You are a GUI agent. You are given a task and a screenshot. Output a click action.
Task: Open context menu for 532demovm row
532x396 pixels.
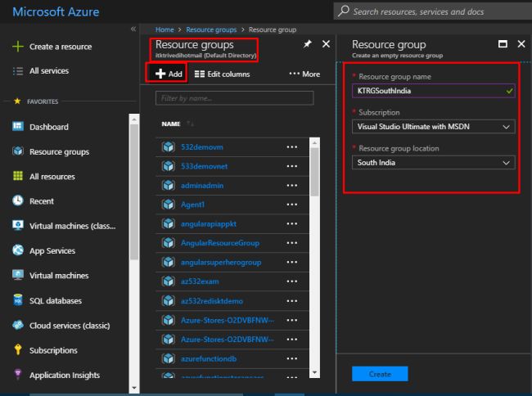292,147
